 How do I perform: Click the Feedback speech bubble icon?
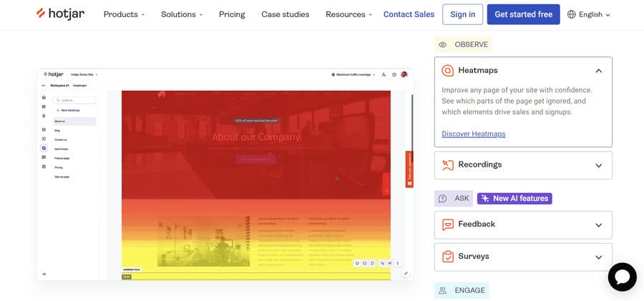pos(448,224)
